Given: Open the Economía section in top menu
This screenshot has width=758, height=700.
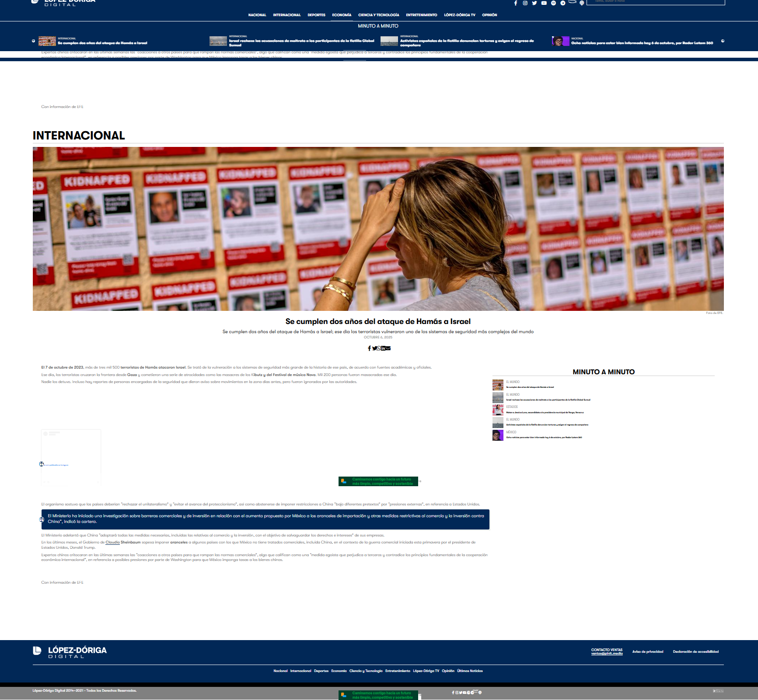Looking at the screenshot, I should 342,15.
